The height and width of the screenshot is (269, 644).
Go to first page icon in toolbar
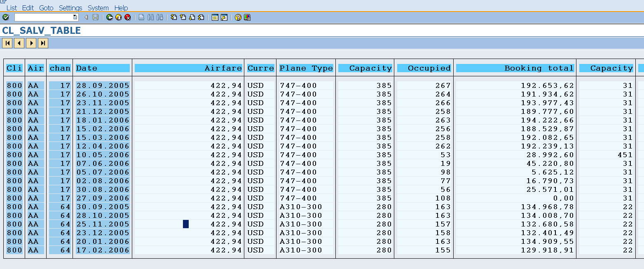pos(173,17)
